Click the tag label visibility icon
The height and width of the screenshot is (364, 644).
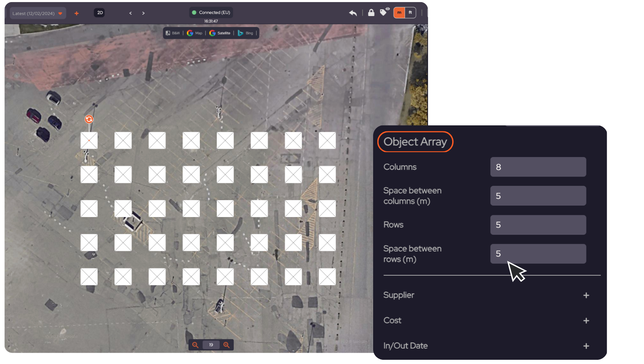coord(384,13)
